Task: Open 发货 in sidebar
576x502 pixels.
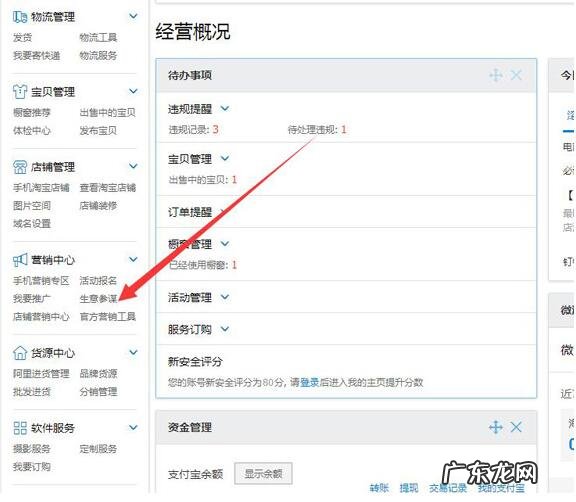Action: coord(22,37)
